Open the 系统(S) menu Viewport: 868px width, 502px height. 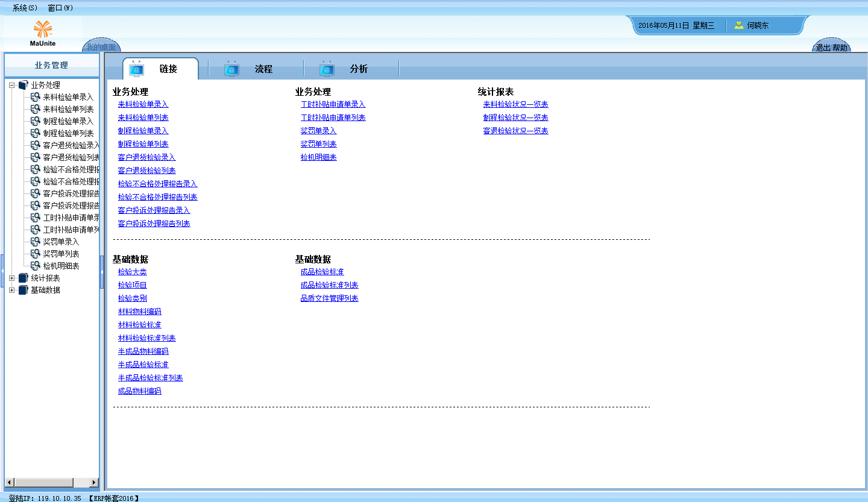tap(25, 8)
